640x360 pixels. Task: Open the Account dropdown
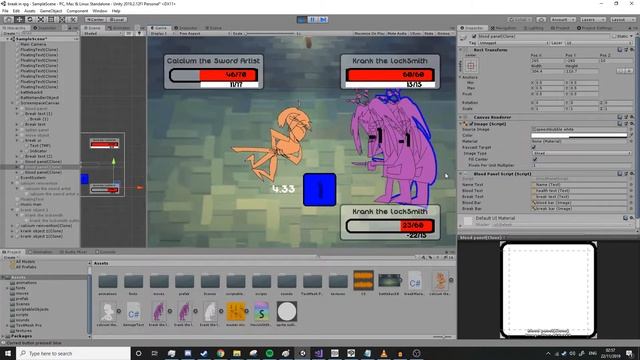pyautogui.click(x=563, y=19)
